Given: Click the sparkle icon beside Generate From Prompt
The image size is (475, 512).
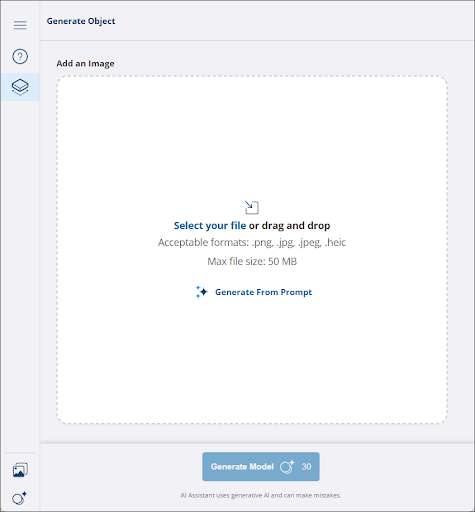Looking at the screenshot, I should [202, 292].
